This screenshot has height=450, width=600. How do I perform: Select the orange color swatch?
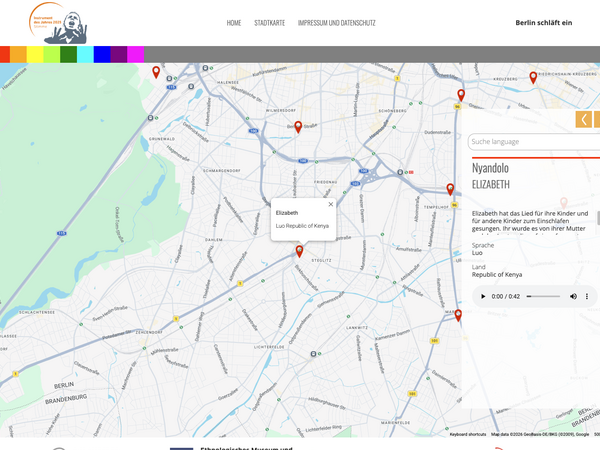tap(18, 54)
